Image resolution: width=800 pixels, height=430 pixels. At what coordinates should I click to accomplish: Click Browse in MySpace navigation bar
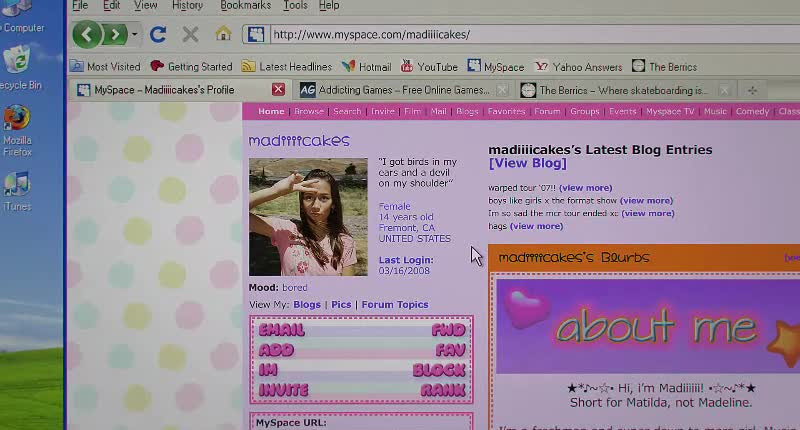tap(309, 111)
